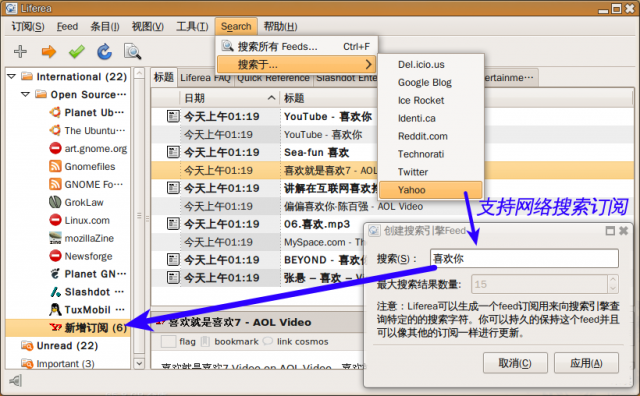Click feed list scrollbar up arrow
The height and width of the screenshot is (396, 640).
[139, 73]
